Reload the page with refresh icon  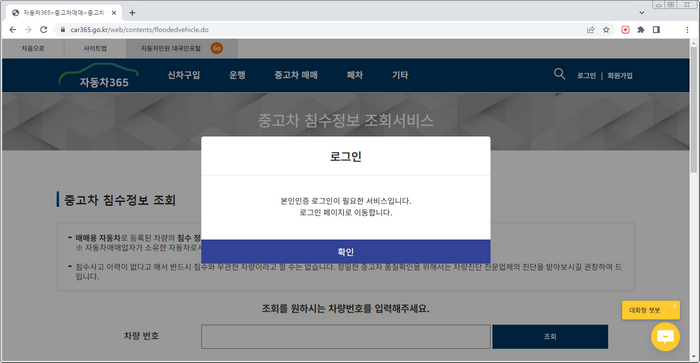(43, 29)
